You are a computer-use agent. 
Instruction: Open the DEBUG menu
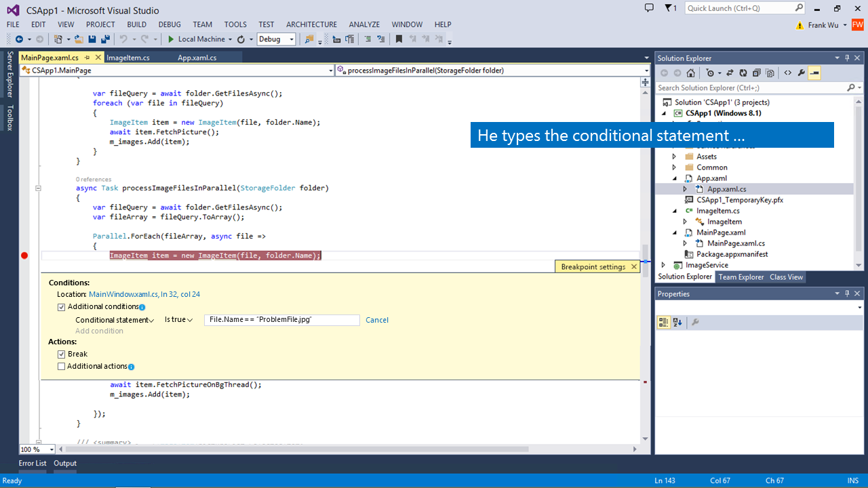click(170, 24)
